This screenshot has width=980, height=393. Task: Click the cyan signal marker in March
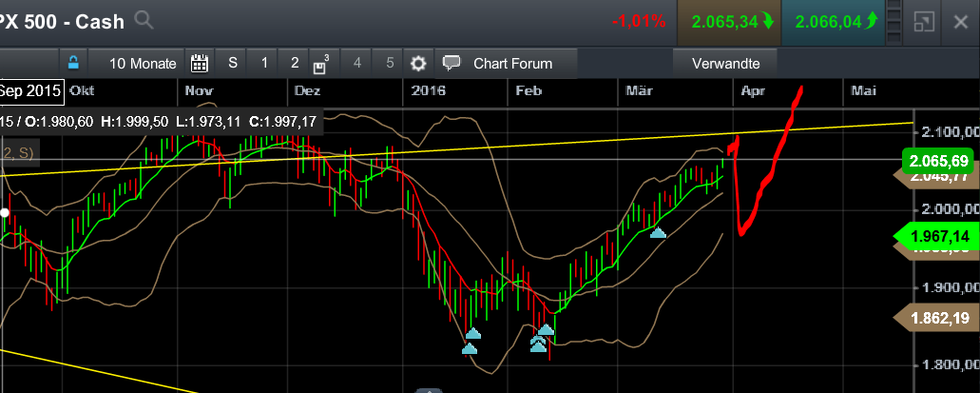tap(658, 233)
